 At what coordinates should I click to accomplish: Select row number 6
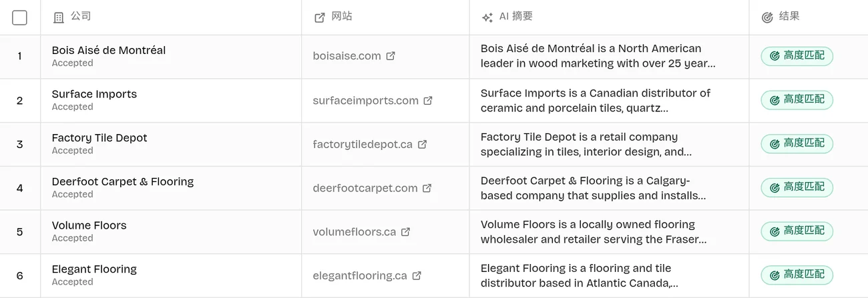tap(19, 275)
